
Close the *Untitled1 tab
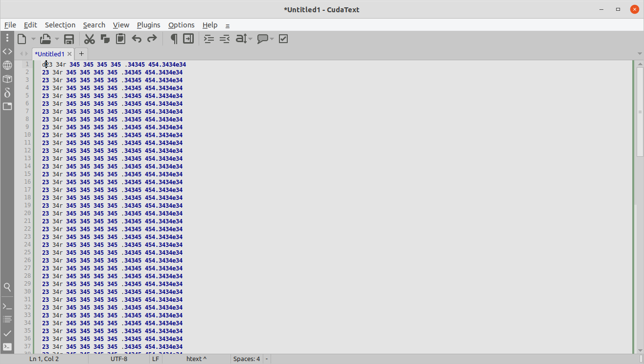69,54
